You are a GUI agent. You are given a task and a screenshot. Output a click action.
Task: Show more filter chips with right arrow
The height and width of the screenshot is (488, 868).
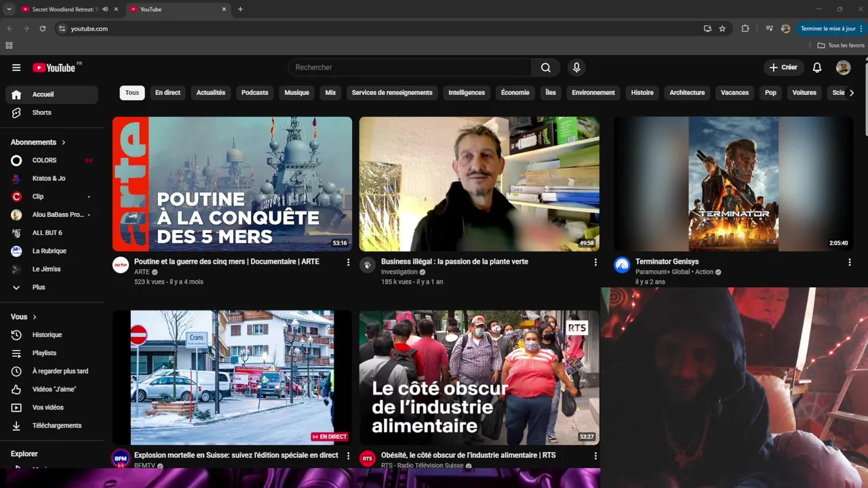[852, 93]
